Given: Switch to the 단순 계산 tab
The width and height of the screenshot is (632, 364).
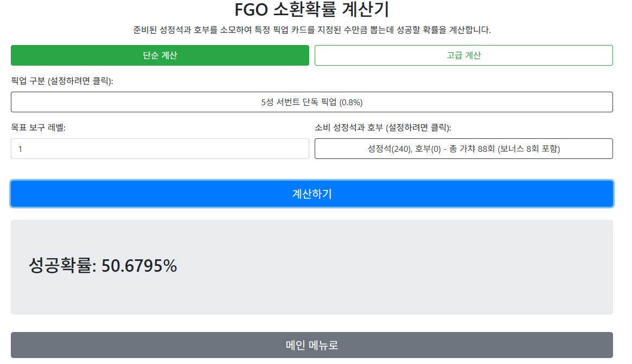Looking at the screenshot, I should tap(160, 55).
